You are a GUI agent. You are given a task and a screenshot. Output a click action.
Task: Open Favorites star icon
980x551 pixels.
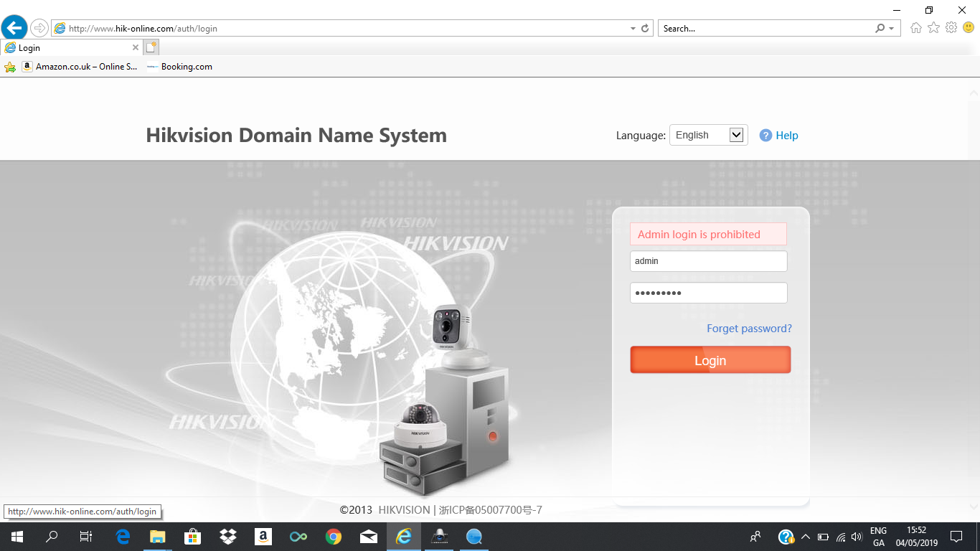pos(933,28)
